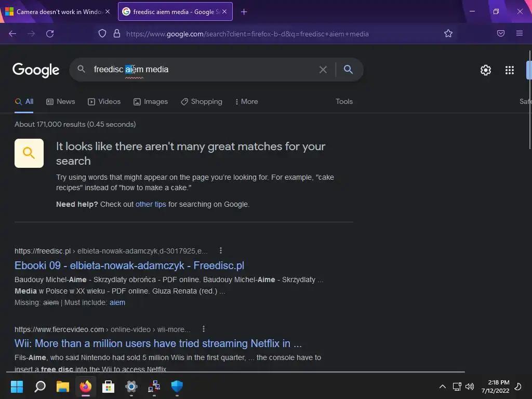Click the forward navigation arrow

[31, 34]
